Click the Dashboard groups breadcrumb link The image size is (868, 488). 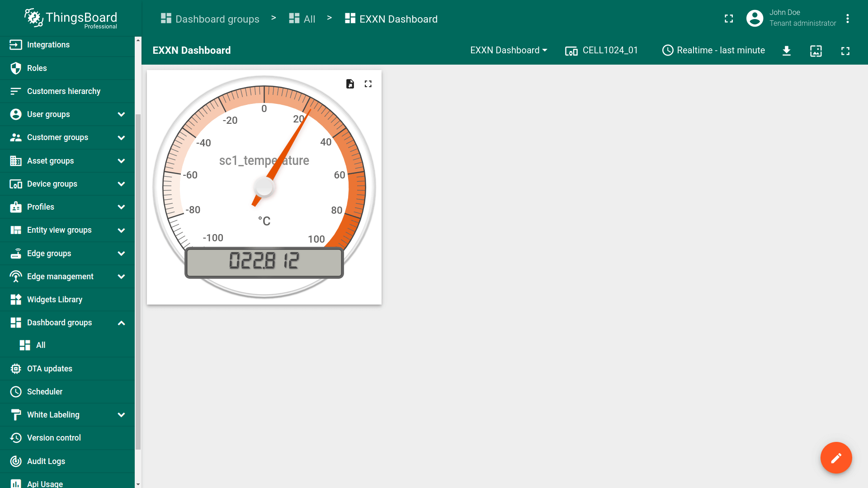tap(210, 19)
